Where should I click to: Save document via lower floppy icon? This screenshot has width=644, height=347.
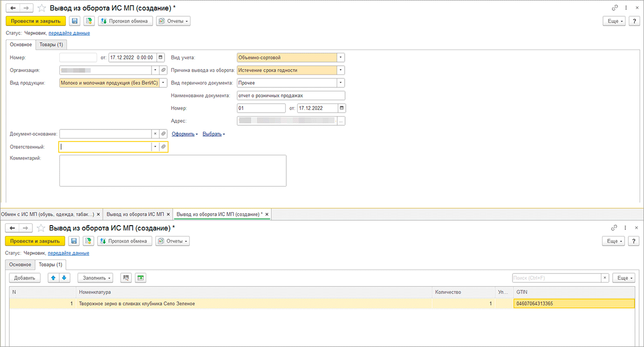(74, 241)
